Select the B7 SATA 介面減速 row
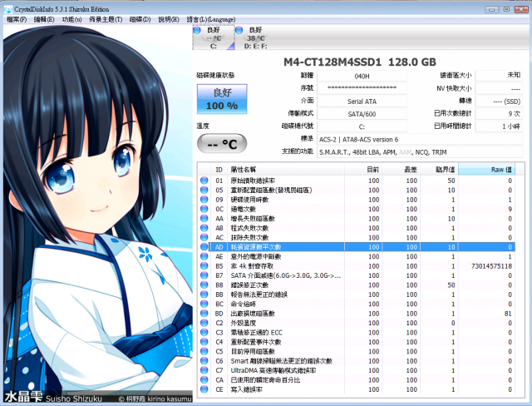The image size is (532, 406). (x=357, y=275)
